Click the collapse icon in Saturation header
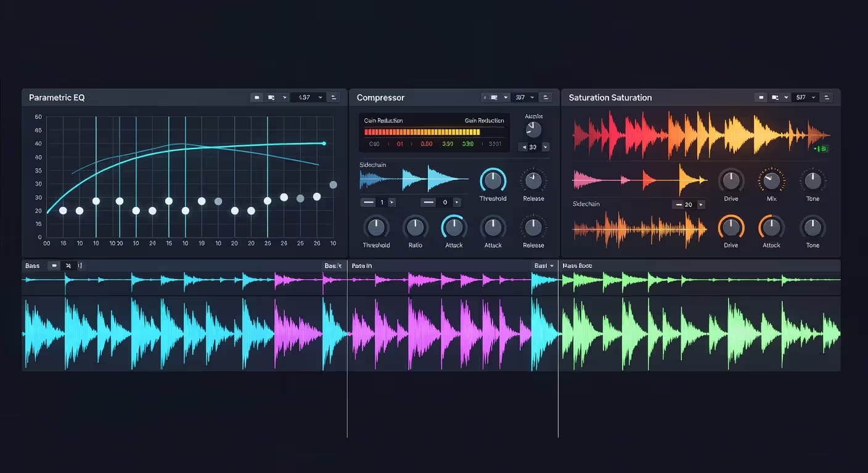This screenshot has height=473, width=868. coord(827,97)
